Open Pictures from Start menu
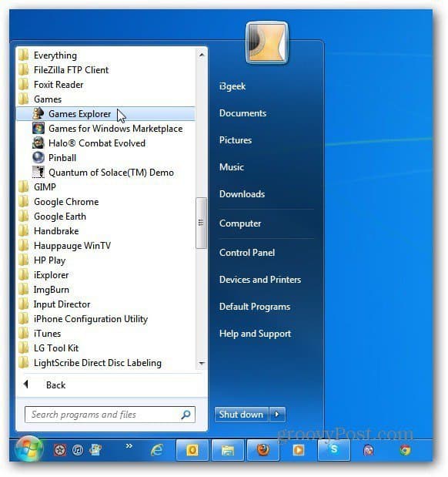Viewport: 448px width, 477px height. 236,140
